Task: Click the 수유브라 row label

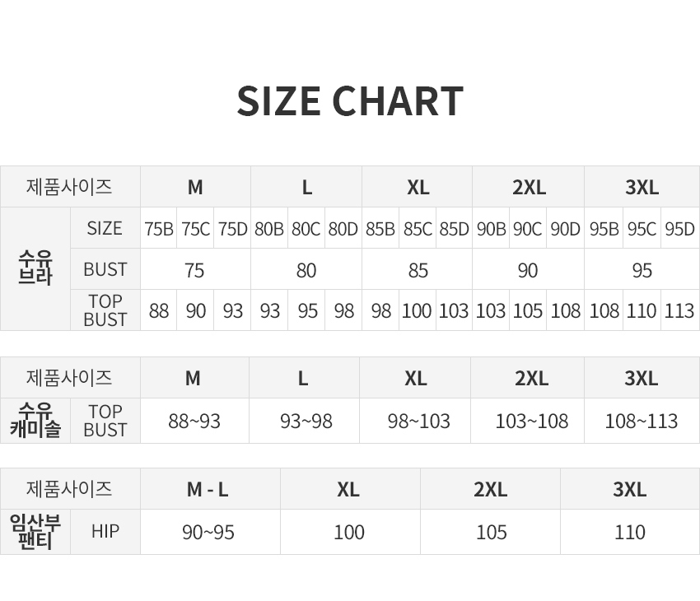Action: 35,269
